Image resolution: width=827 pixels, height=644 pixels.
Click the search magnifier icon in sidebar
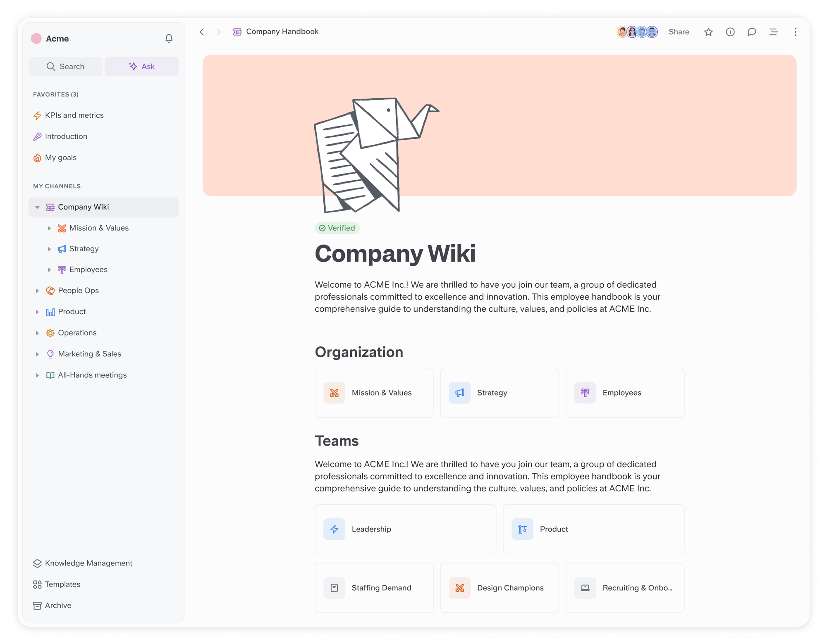51,66
